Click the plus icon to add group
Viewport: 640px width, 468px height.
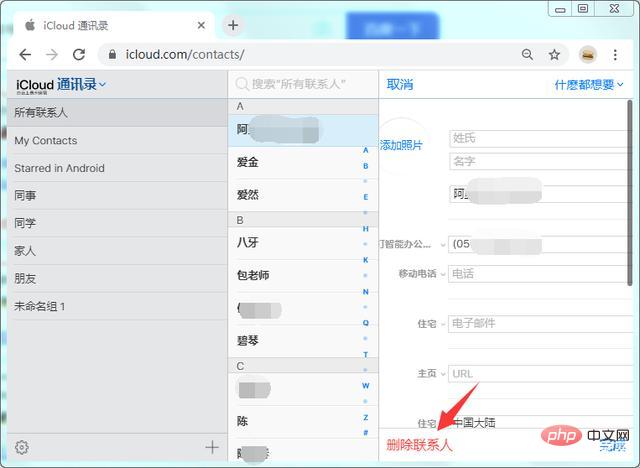(x=212, y=448)
